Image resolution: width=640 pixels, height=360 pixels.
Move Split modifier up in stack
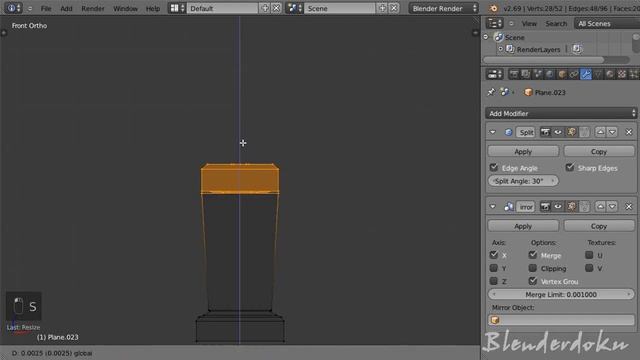600,132
